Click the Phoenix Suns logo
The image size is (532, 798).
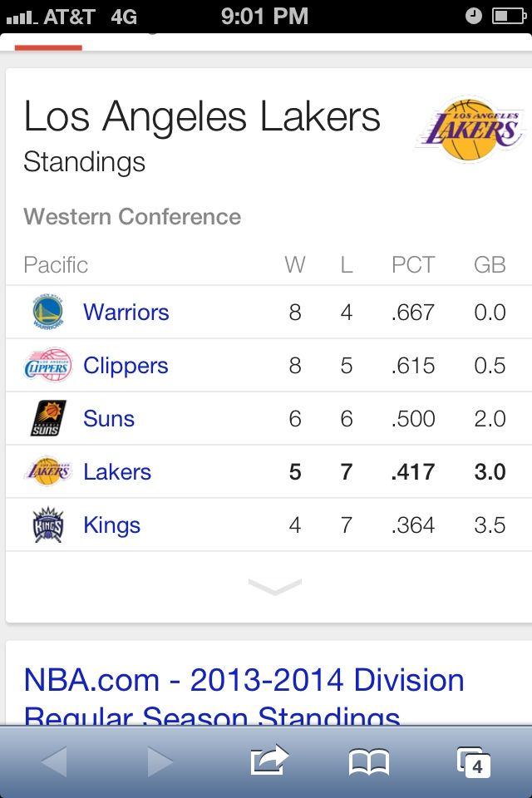click(48, 418)
